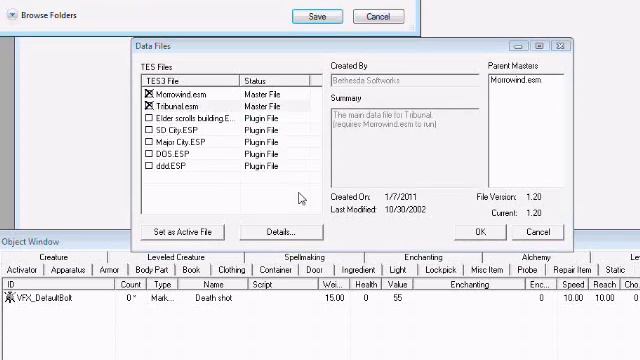Open the Armor tab
The image size is (640, 360).
point(109,270)
